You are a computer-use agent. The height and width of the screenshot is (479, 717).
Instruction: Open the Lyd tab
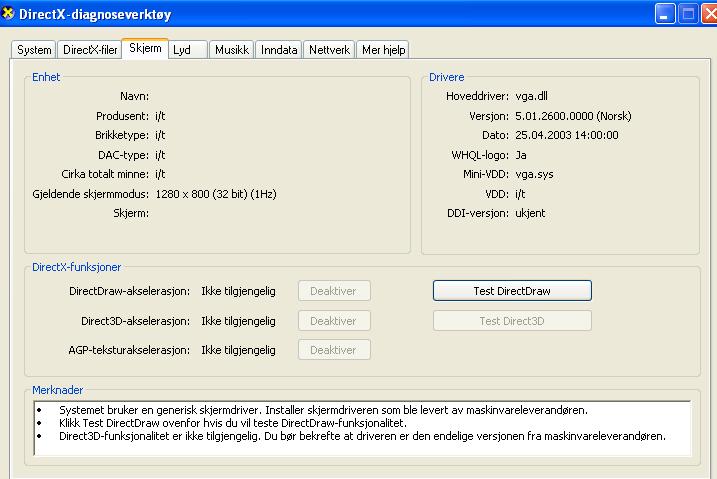(x=187, y=50)
